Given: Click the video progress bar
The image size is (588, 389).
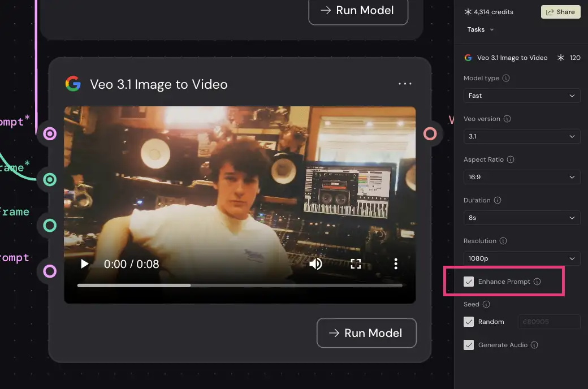Looking at the screenshot, I should (240, 286).
